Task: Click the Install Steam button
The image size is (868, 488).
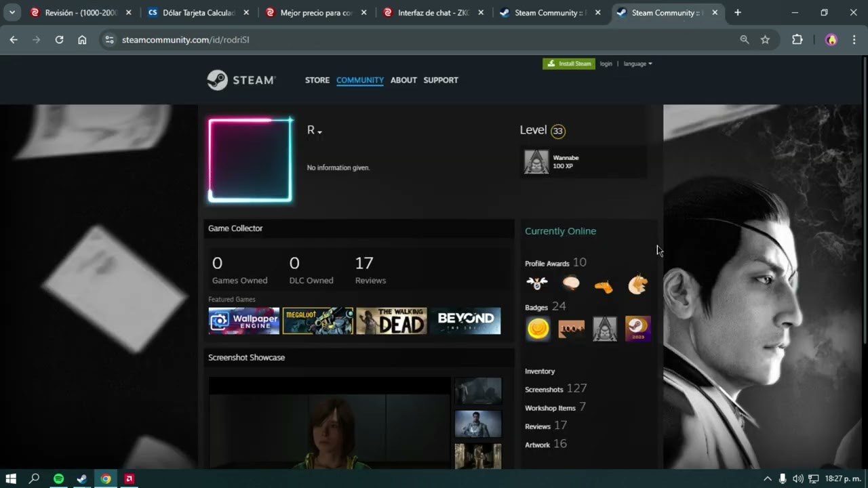Action: 569,64
